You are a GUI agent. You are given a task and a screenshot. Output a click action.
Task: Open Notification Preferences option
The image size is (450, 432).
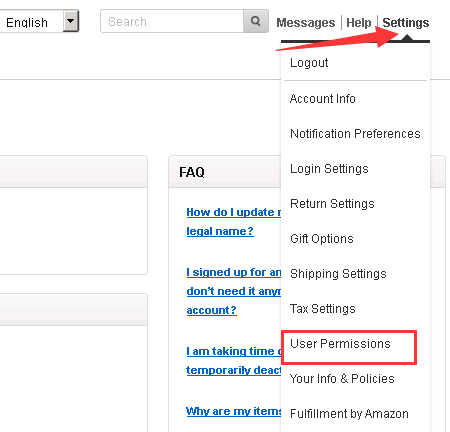pyautogui.click(x=355, y=134)
